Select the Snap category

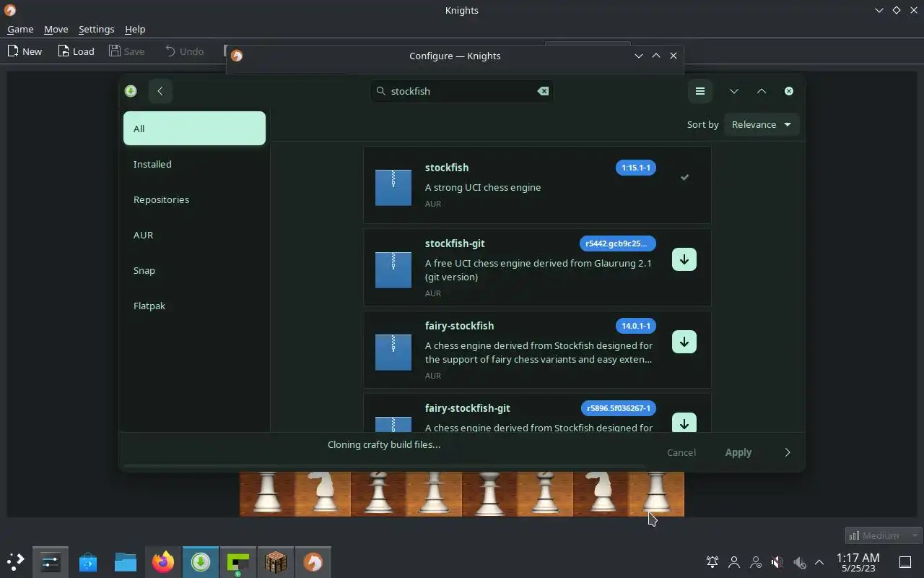[x=194, y=270]
